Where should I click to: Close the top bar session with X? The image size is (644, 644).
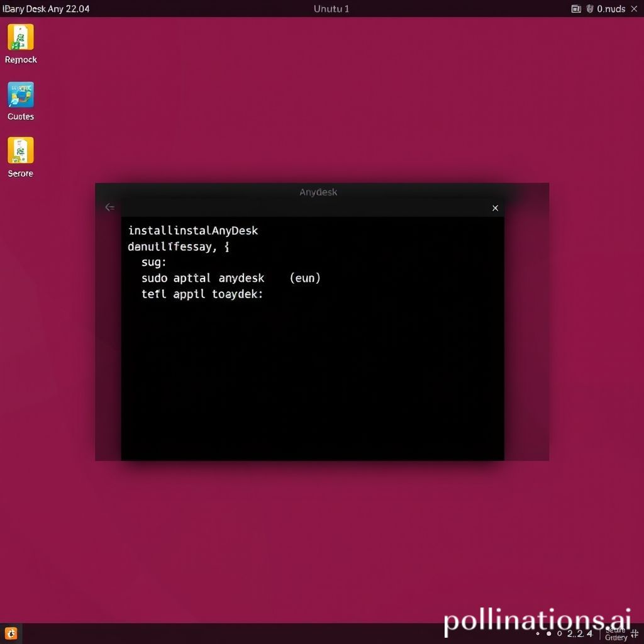[x=634, y=9]
